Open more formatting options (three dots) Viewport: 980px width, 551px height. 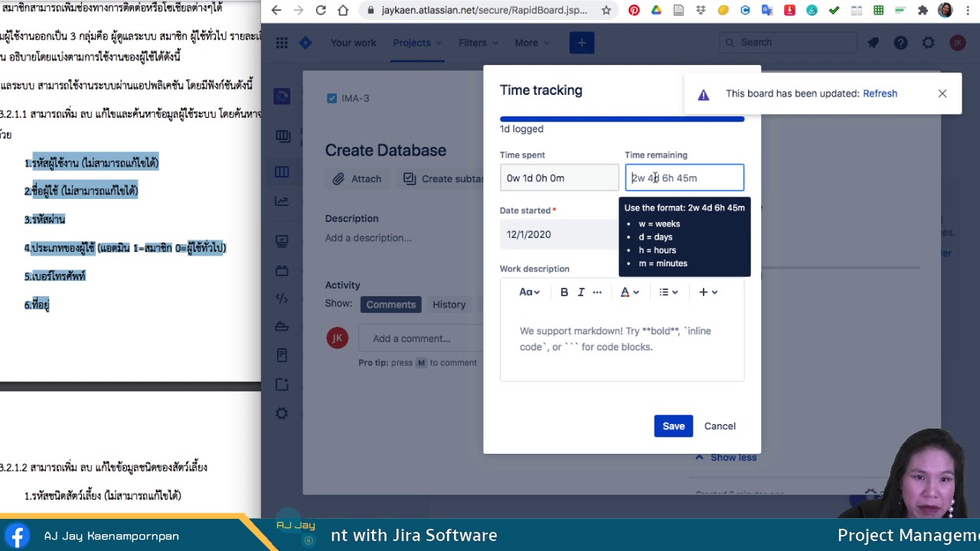point(597,292)
